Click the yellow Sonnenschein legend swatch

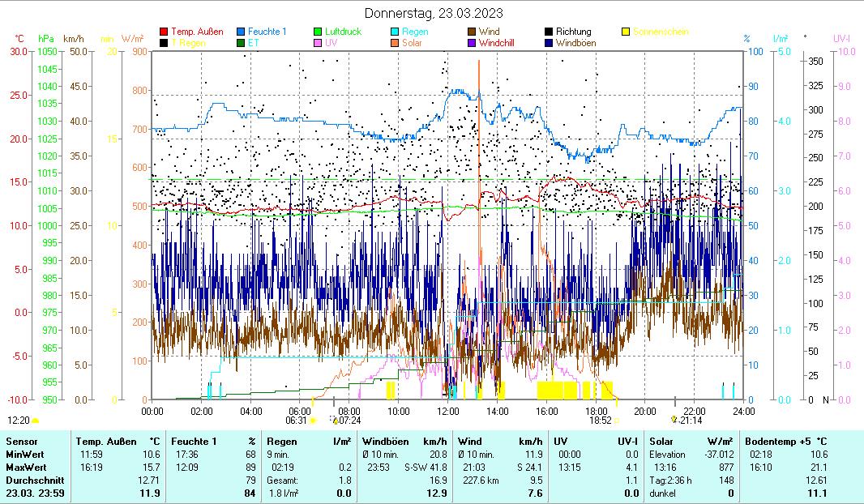626,32
